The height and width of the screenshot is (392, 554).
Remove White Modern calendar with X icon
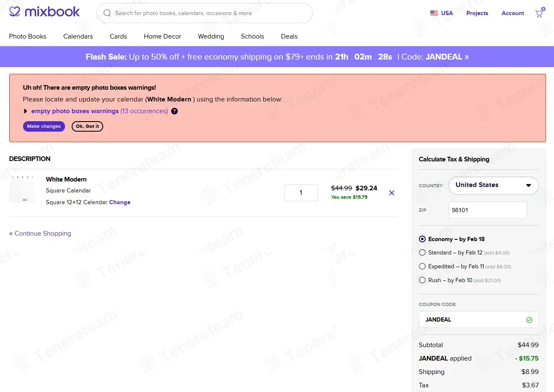(x=392, y=193)
